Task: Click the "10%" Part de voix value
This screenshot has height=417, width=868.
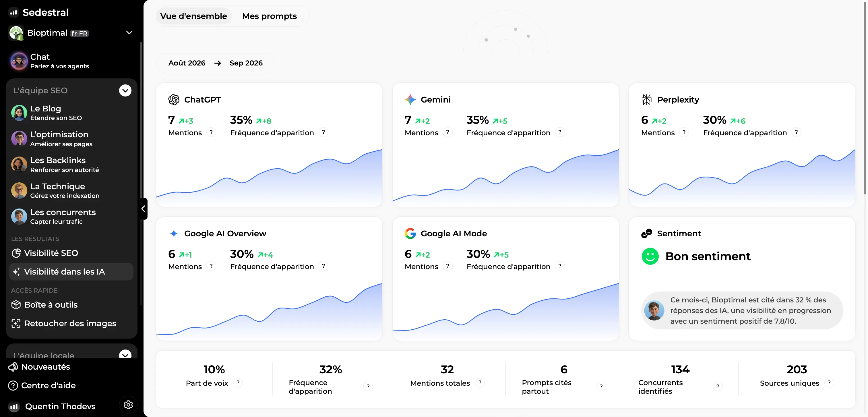Action: coord(214,369)
